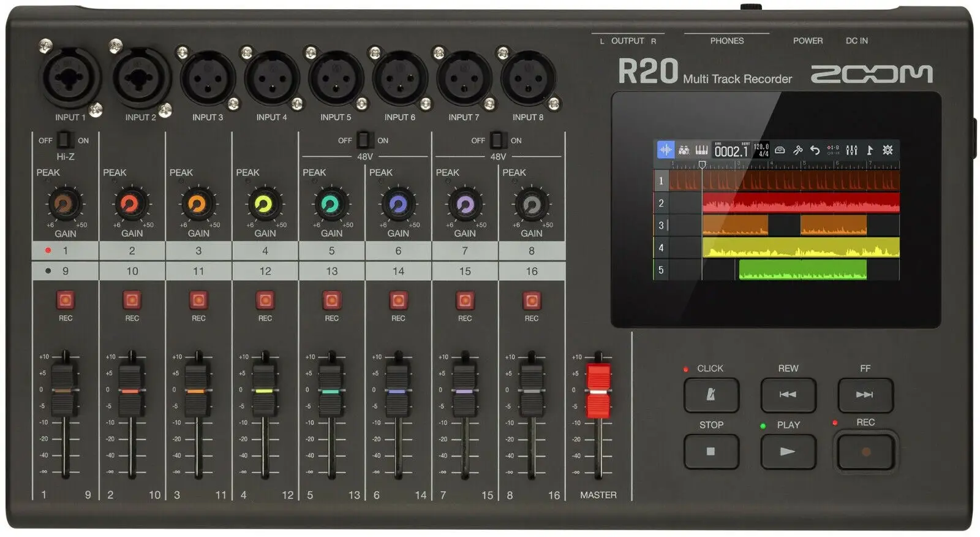Touch the blue GAIN knob on channel 6
The width and height of the screenshot is (980, 537).
coord(398,204)
